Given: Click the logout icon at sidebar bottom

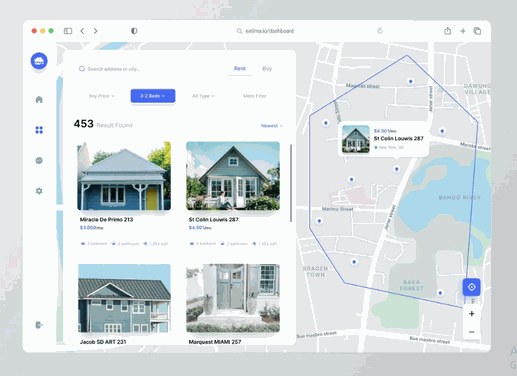Looking at the screenshot, I should pyautogui.click(x=39, y=325).
